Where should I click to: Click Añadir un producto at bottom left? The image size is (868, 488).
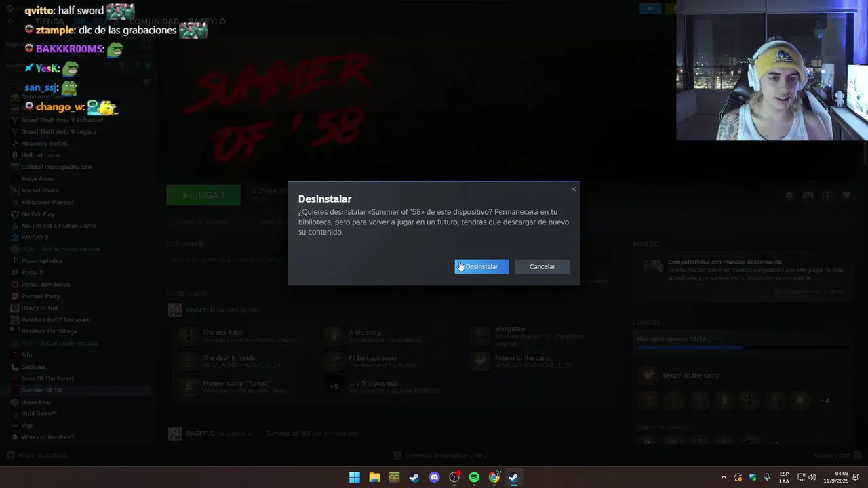pos(37,455)
